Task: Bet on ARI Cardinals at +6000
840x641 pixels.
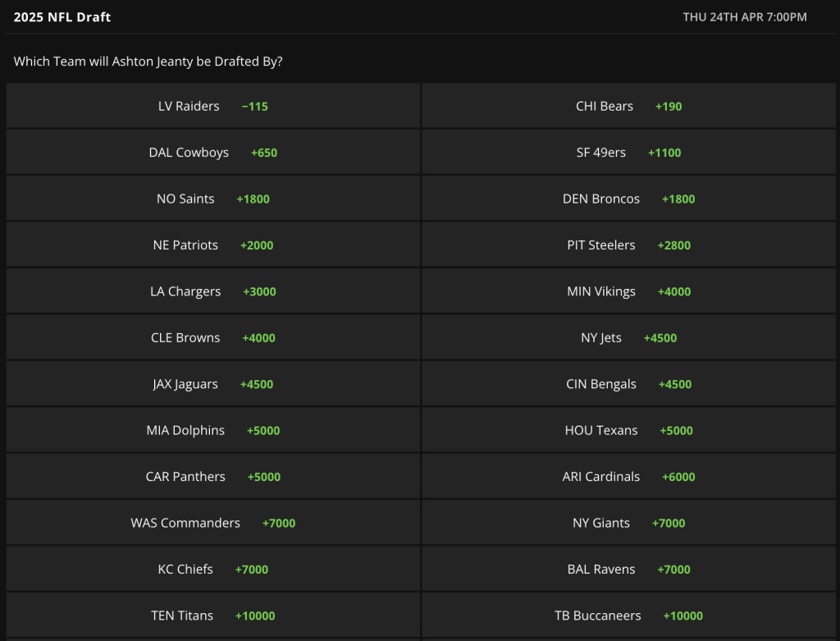Action: pyautogui.click(x=630, y=476)
